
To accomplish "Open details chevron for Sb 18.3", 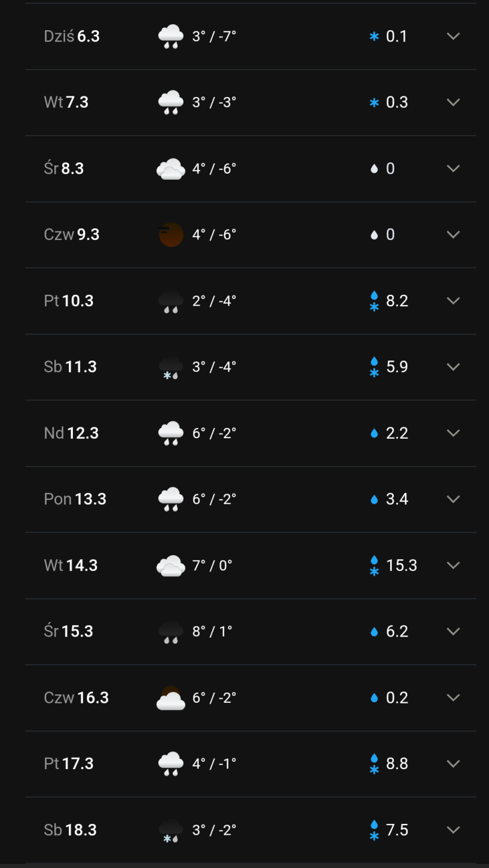I will (453, 830).
